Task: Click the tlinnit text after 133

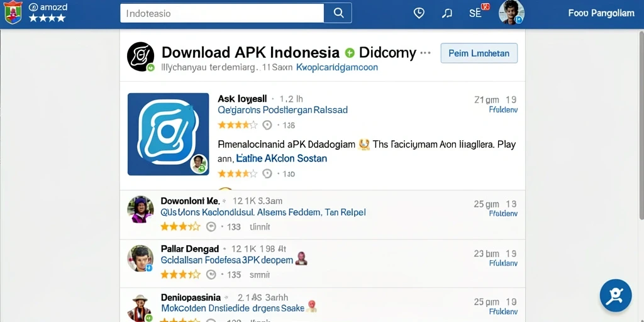Action: [260, 226]
